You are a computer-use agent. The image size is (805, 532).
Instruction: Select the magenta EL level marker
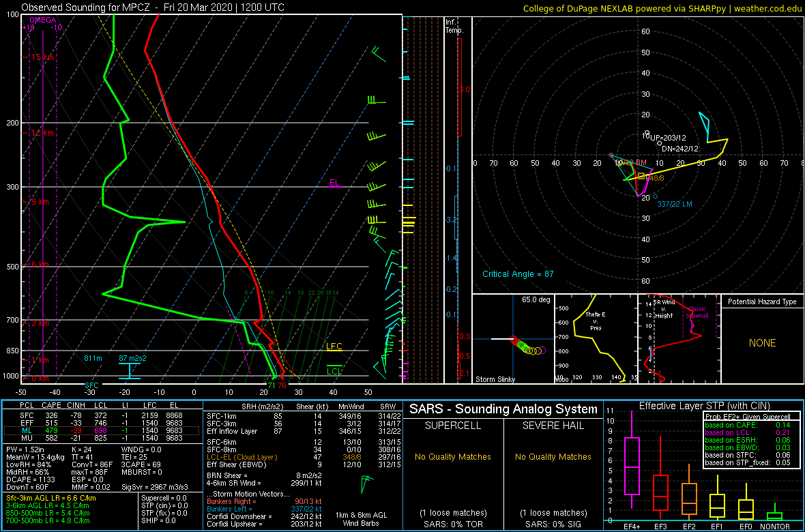335,182
